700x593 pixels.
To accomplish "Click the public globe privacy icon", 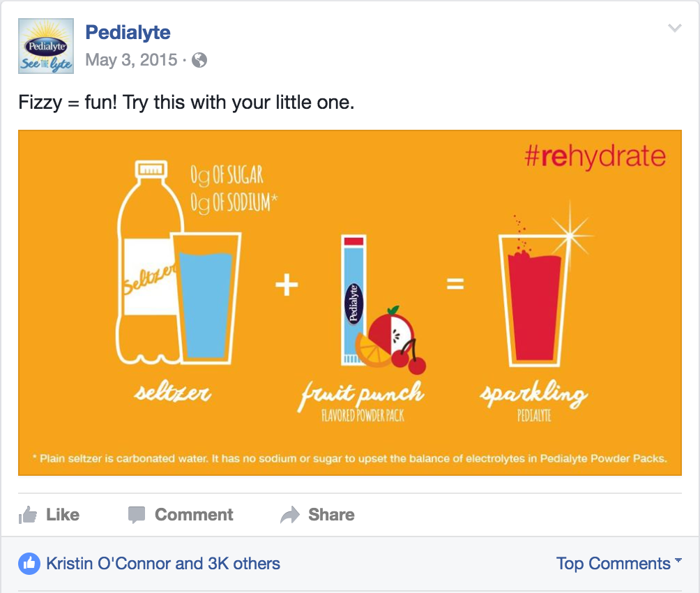I will (x=199, y=60).
